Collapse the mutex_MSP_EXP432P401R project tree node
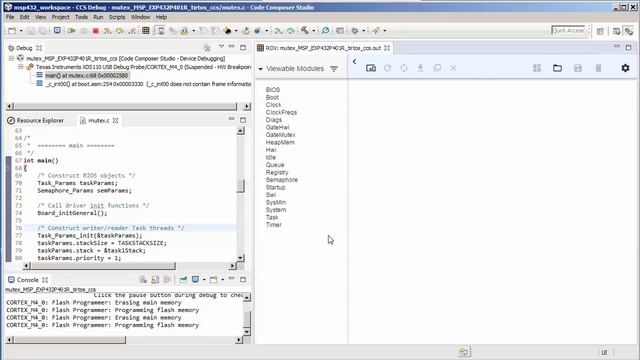 [x=11, y=58]
